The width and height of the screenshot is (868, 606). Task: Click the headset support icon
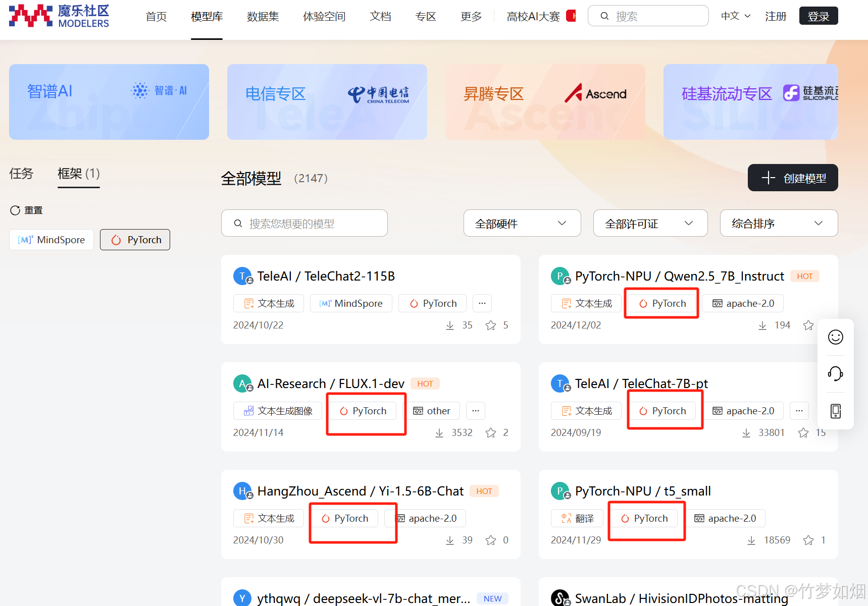pyautogui.click(x=835, y=373)
